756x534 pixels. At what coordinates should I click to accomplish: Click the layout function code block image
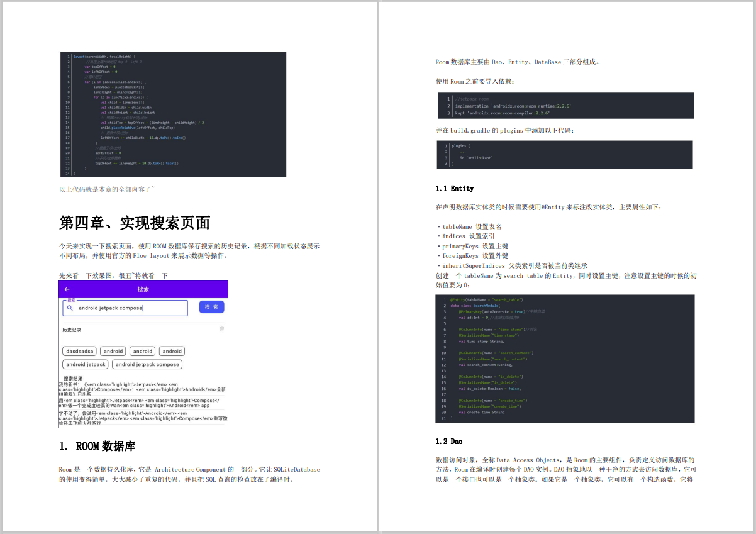click(x=173, y=114)
